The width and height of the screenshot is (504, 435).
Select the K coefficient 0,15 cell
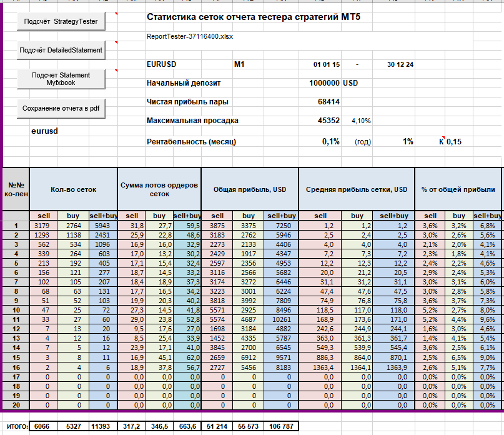pyautogui.click(x=454, y=142)
